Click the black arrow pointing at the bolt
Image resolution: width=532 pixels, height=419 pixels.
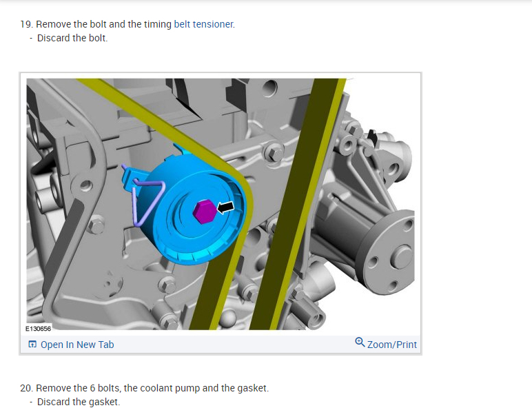pos(225,207)
